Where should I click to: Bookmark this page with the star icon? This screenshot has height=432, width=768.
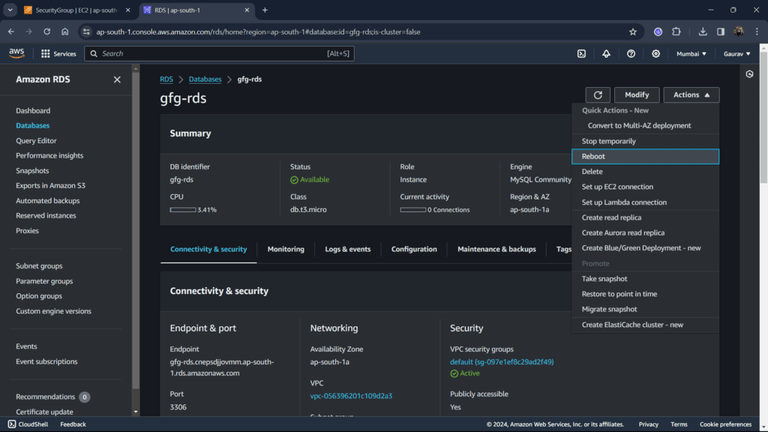tap(633, 32)
